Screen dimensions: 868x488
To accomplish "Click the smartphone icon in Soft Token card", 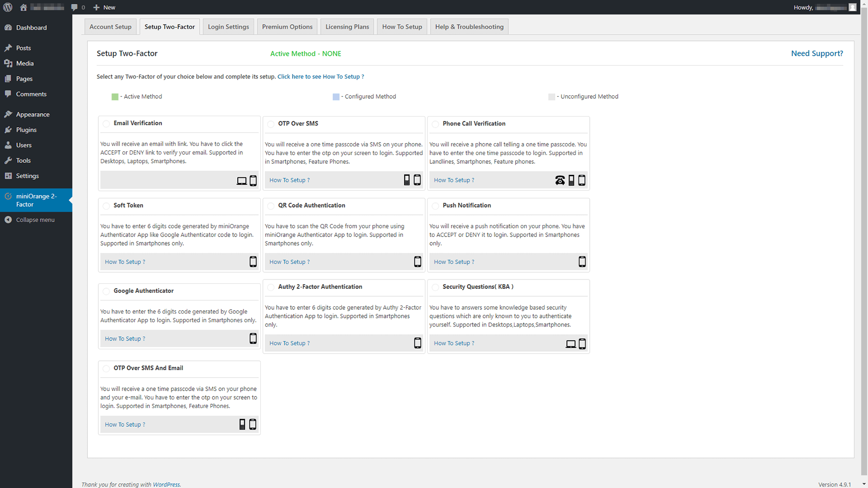I will pyautogui.click(x=253, y=262).
